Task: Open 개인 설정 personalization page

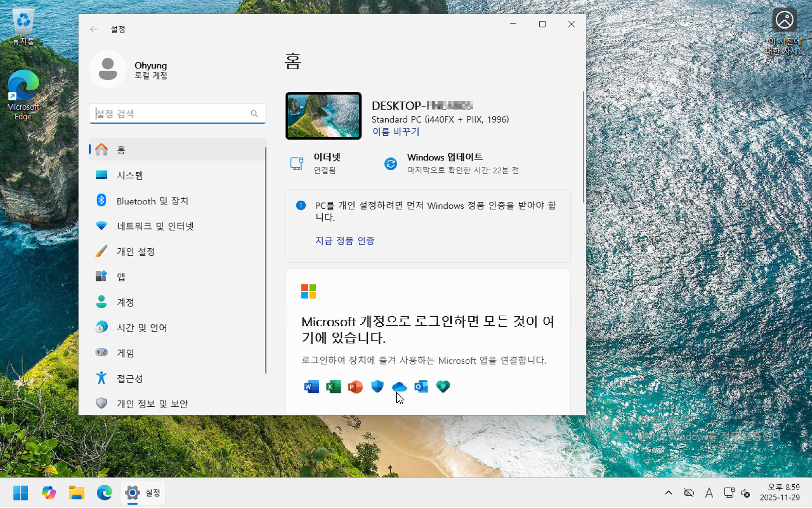Action: (x=136, y=251)
